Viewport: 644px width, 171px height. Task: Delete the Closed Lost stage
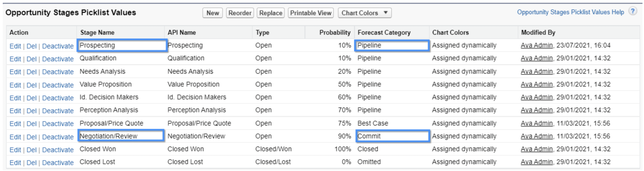tap(31, 163)
